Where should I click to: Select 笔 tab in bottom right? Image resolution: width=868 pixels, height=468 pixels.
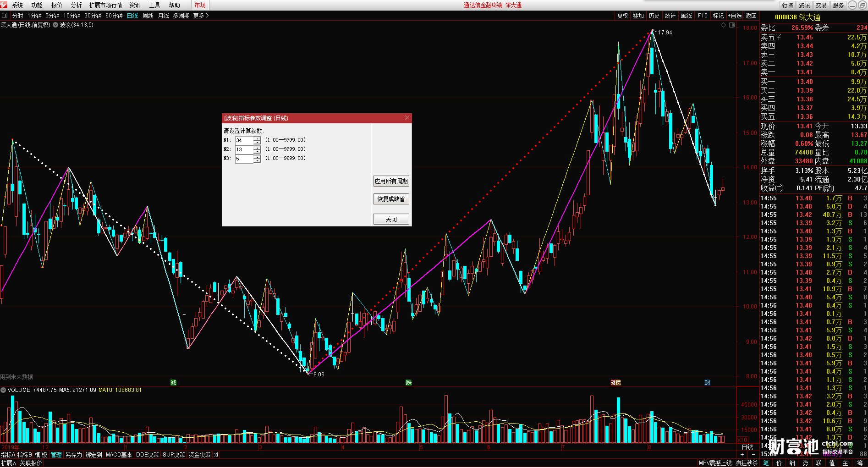[x=766, y=463]
